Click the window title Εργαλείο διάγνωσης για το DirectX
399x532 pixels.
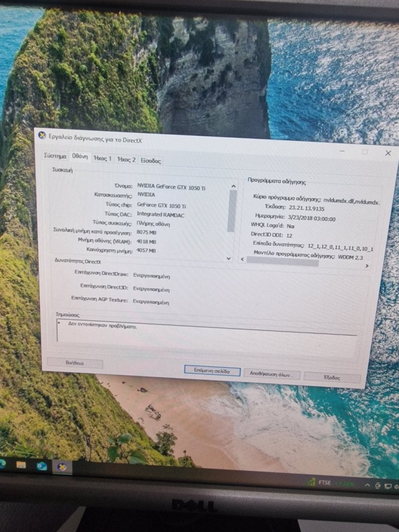[x=95, y=138]
